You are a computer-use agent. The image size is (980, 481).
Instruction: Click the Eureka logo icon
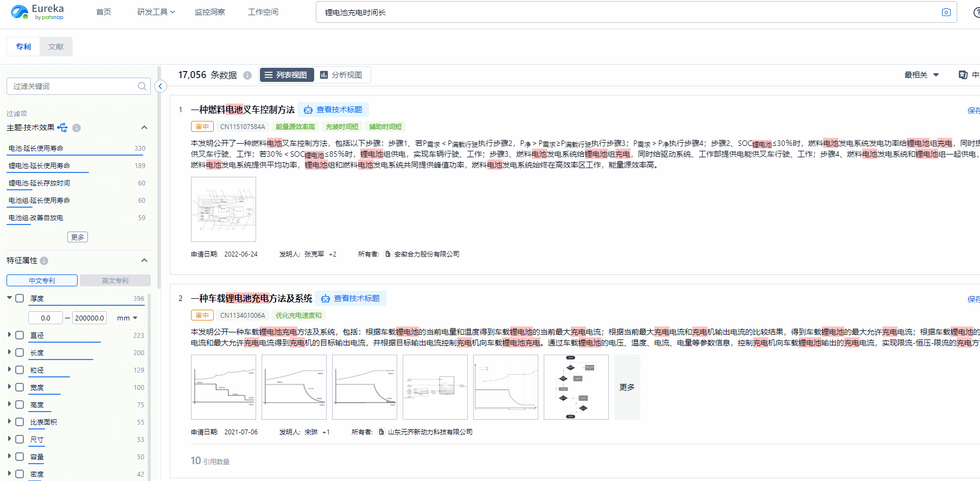click(20, 12)
